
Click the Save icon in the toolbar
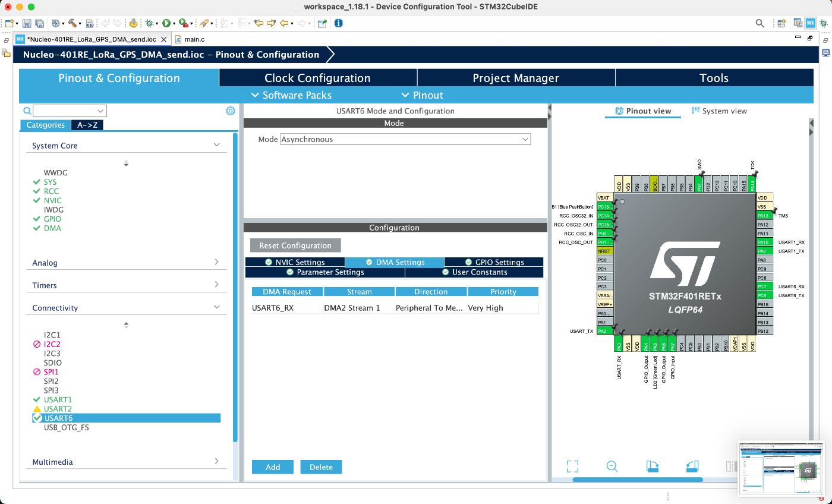click(x=27, y=23)
